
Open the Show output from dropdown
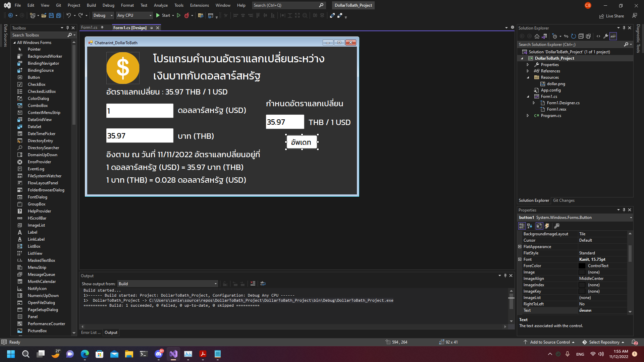pyautogui.click(x=215, y=284)
